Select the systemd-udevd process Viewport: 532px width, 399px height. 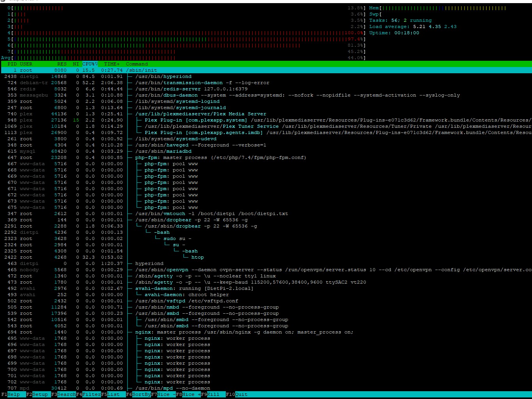point(266,139)
